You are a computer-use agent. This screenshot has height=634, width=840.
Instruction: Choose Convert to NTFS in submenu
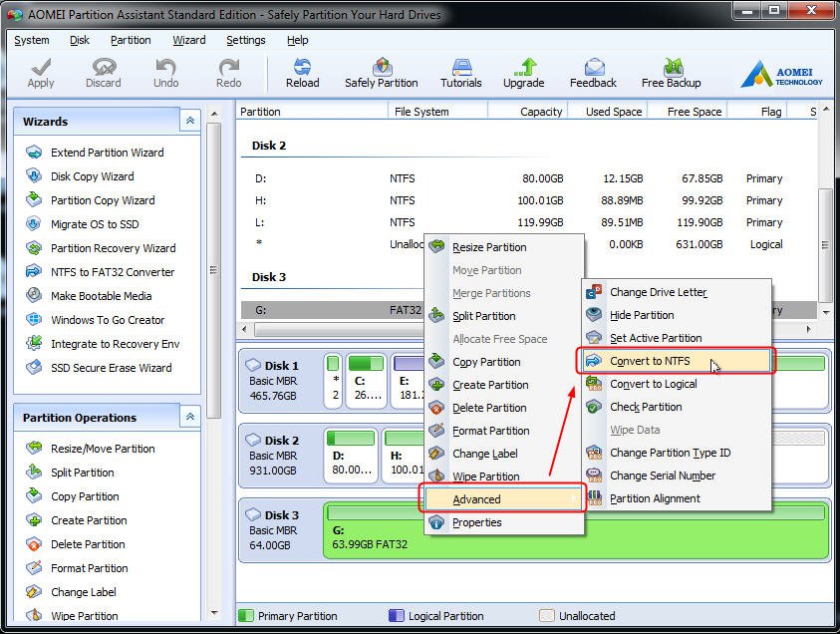point(676,361)
